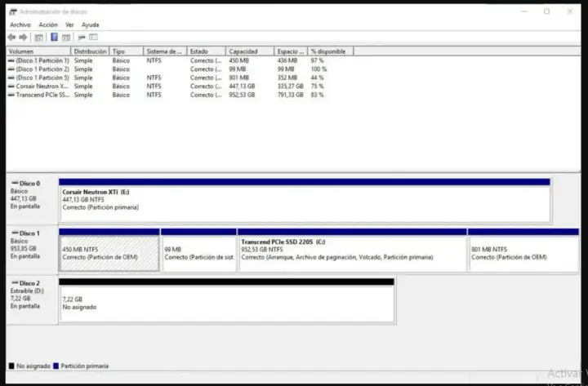Open the Acción menu

[48, 24]
